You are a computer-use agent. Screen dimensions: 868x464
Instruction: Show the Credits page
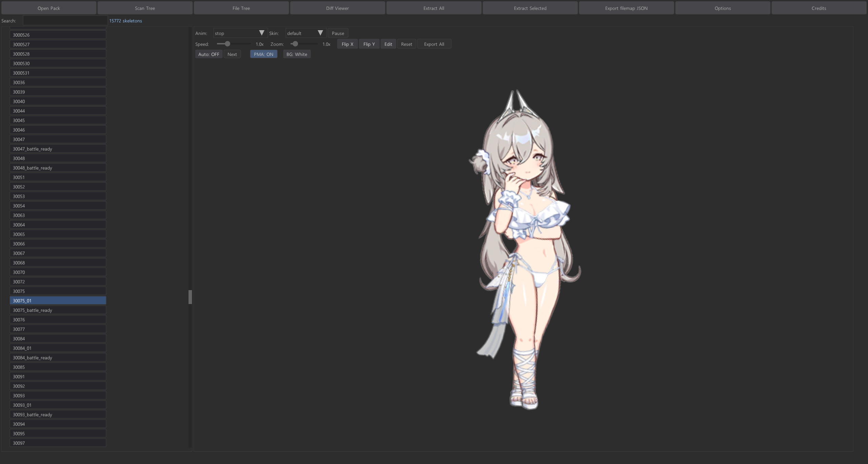click(x=819, y=8)
